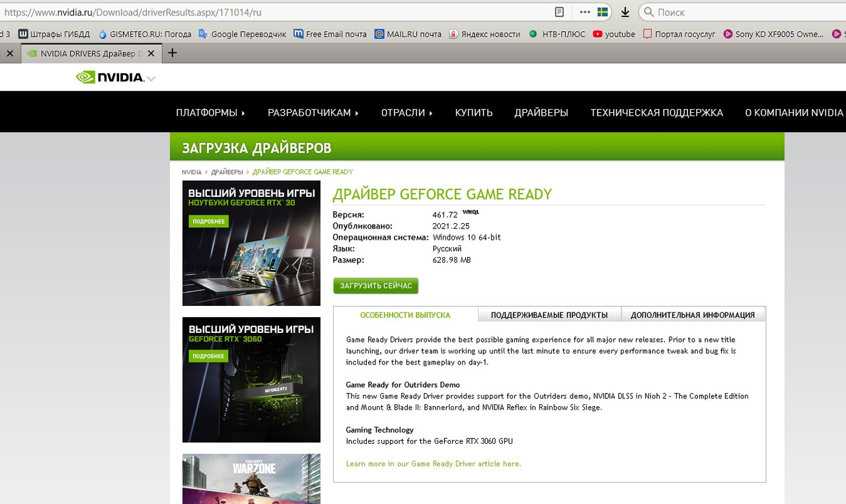Screen dimensions: 846x504
Task: Open Game Ready Driver article link
Action: pyautogui.click(x=434, y=464)
